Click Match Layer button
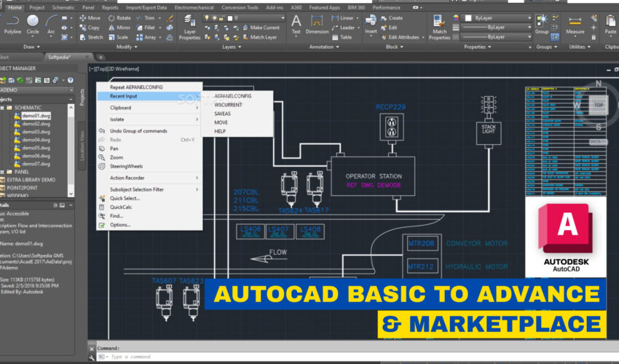Viewport: 619px width, 364px height. pyautogui.click(x=259, y=37)
